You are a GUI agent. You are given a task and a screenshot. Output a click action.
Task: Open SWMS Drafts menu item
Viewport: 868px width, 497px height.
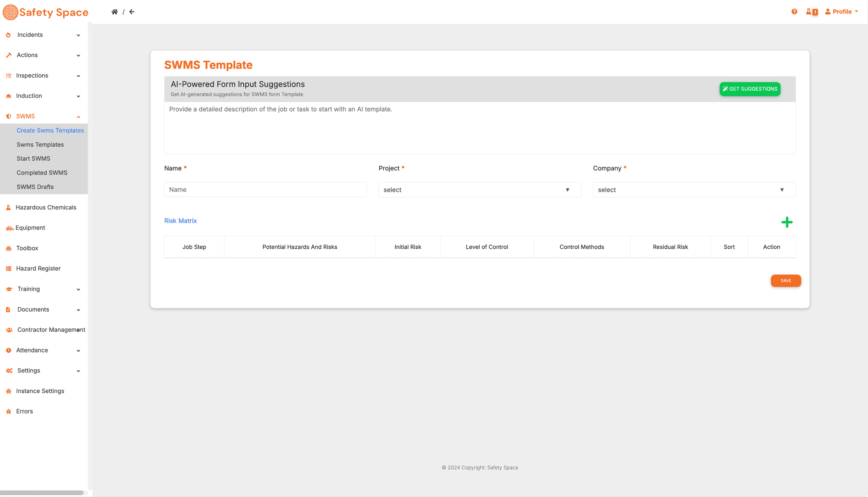[x=35, y=187]
